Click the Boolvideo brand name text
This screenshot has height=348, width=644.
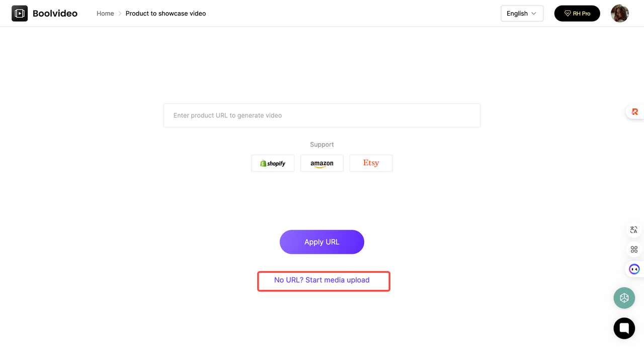click(55, 14)
